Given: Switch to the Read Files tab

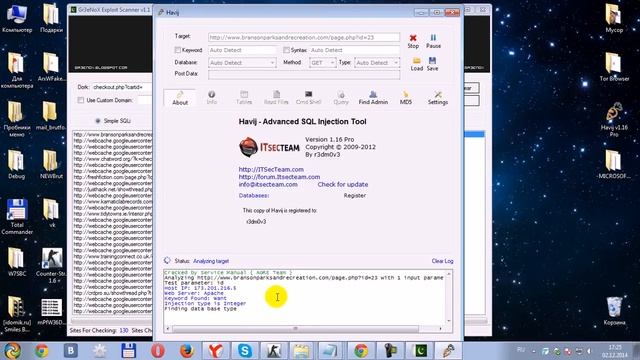Looking at the screenshot, I should pyautogui.click(x=276, y=98).
